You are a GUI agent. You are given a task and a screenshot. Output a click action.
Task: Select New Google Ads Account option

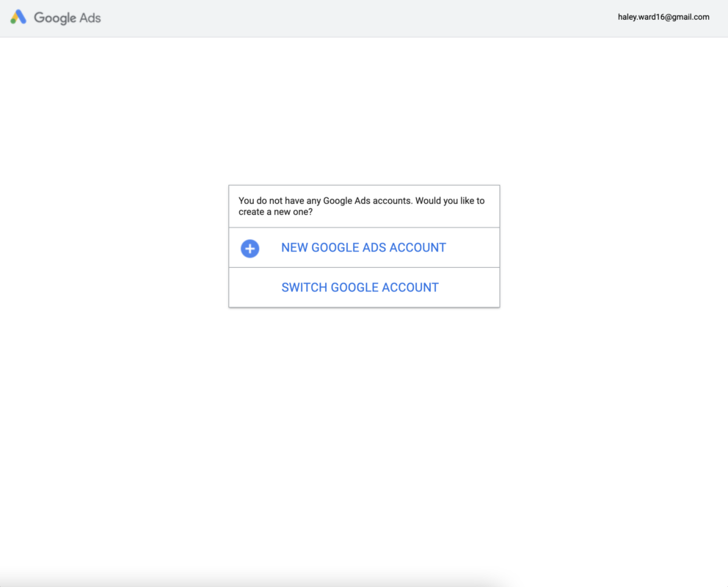(364, 247)
